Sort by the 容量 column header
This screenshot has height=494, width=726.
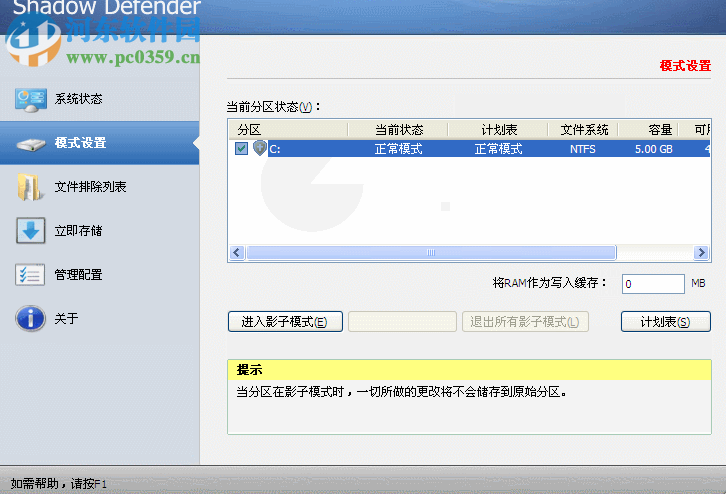(x=648, y=130)
